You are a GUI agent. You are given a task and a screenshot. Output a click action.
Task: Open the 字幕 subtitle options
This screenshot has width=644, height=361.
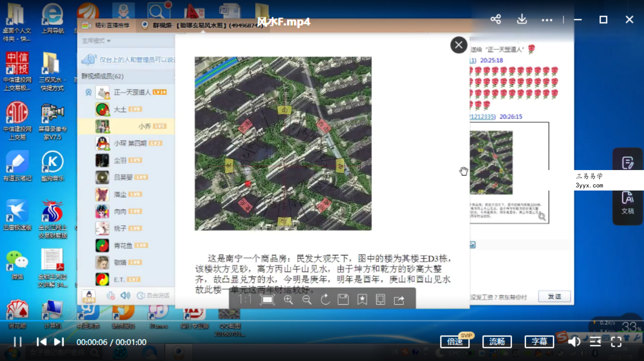pyautogui.click(x=539, y=341)
